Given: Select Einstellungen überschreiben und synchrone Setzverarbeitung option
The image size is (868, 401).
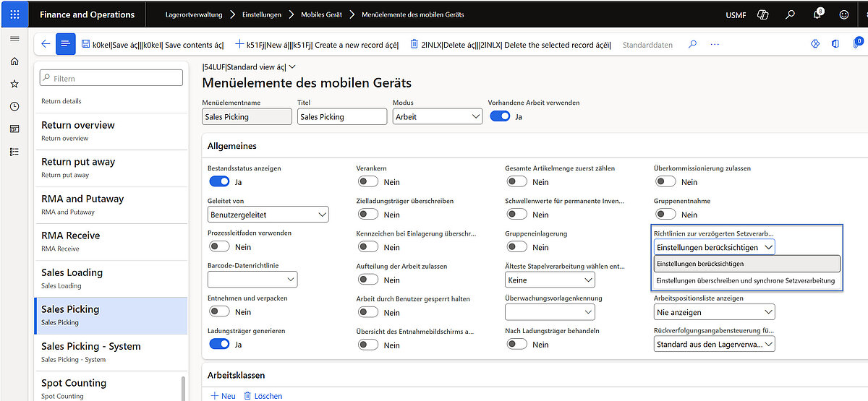Looking at the screenshot, I should pyautogui.click(x=745, y=280).
